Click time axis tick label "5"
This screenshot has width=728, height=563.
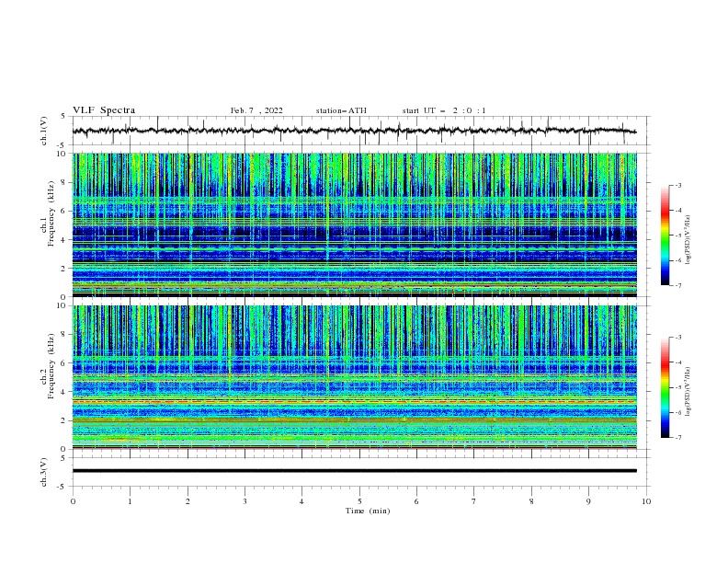tap(359, 501)
